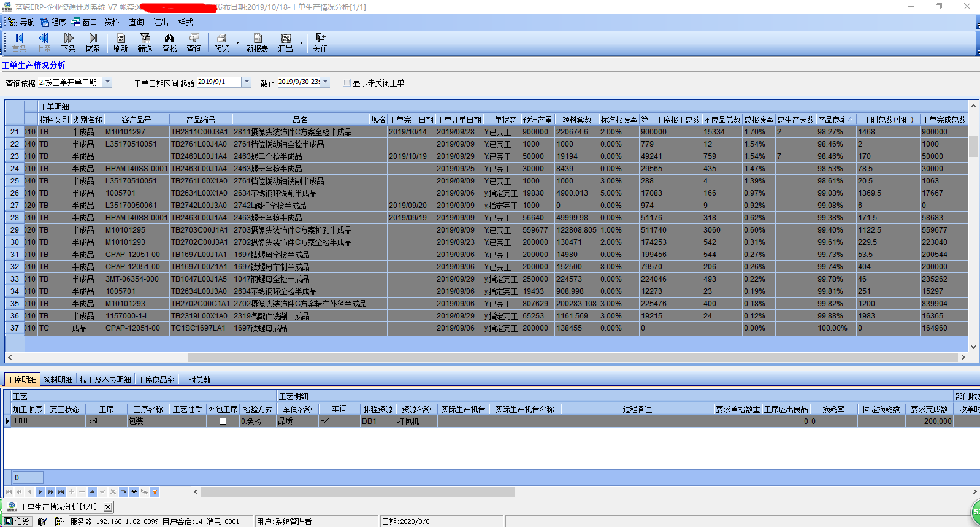Click main grid vertical scrollbar down arrow
The width and height of the screenshot is (980, 527).
(973, 347)
